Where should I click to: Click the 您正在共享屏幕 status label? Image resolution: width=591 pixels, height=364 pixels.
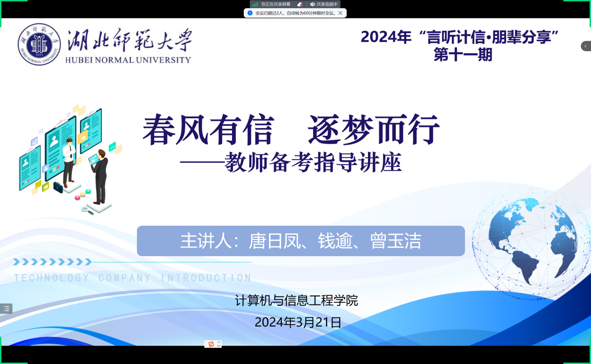[x=276, y=4]
